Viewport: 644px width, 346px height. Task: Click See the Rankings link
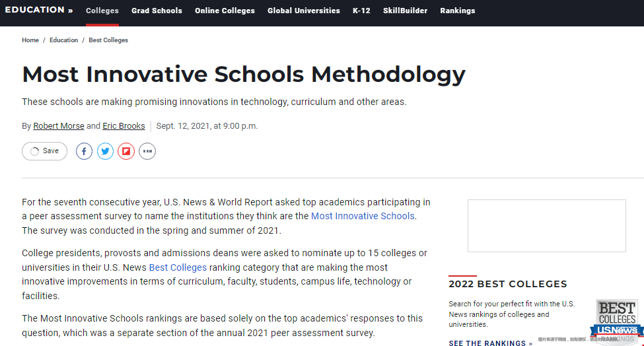coord(490,343)
